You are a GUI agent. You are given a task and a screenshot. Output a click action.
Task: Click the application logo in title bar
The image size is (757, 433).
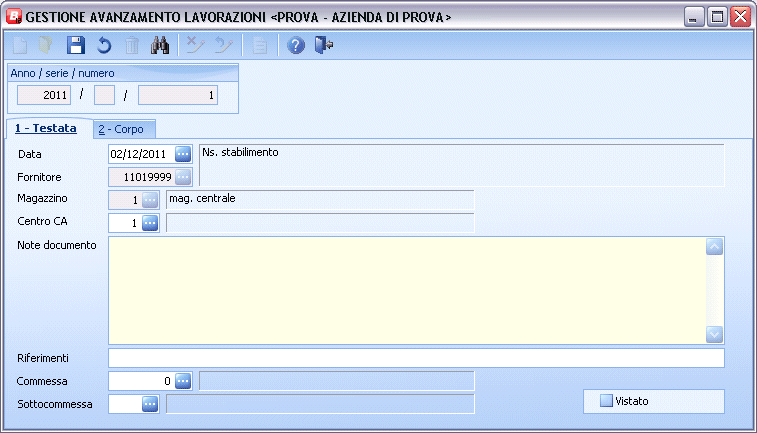click(14, 16)
